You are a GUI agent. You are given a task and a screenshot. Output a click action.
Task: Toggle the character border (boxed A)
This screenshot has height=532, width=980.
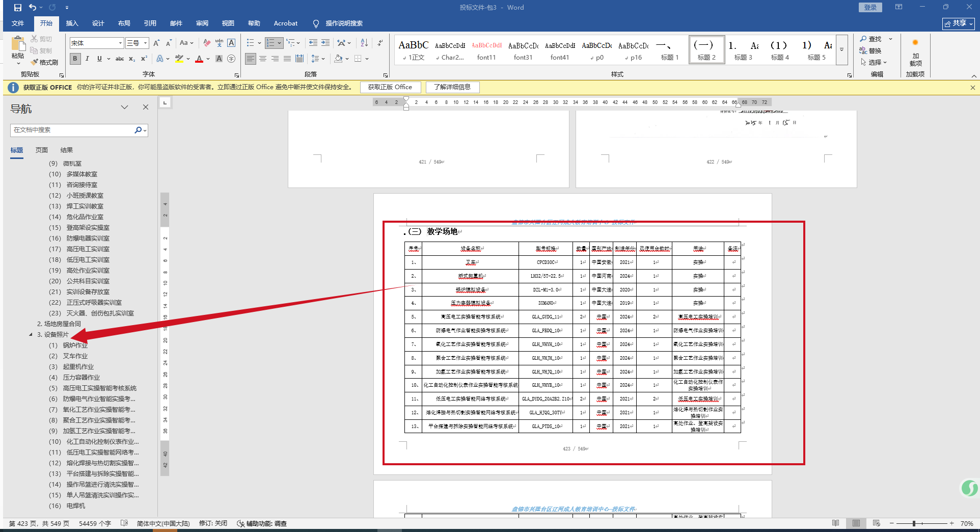coord(231,43)
